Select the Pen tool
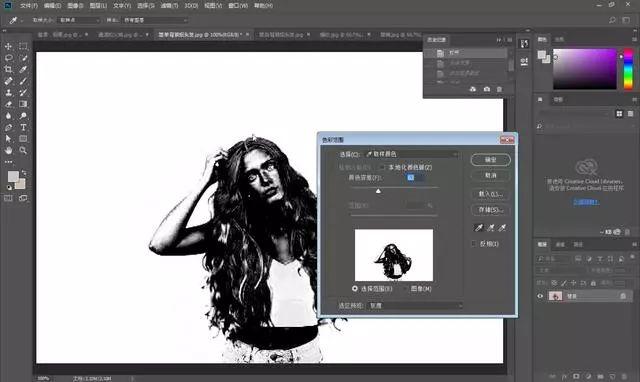 coord(8,127)
